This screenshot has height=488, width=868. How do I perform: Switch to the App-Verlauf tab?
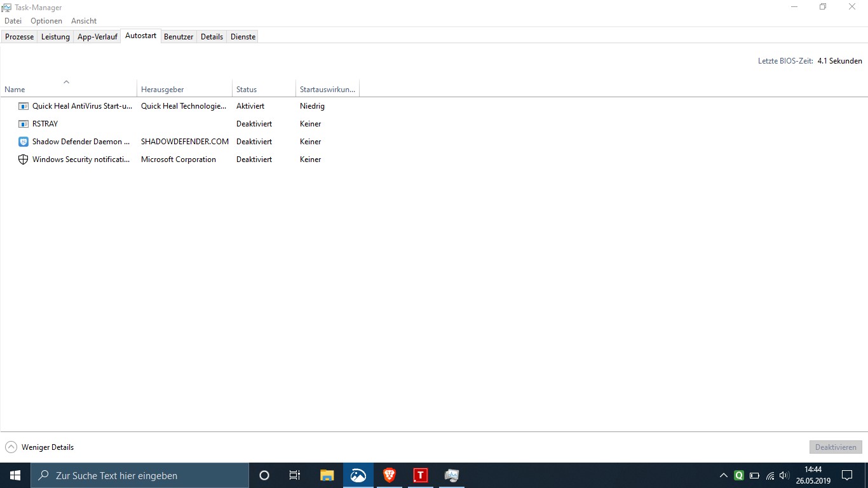click(97, 37)
